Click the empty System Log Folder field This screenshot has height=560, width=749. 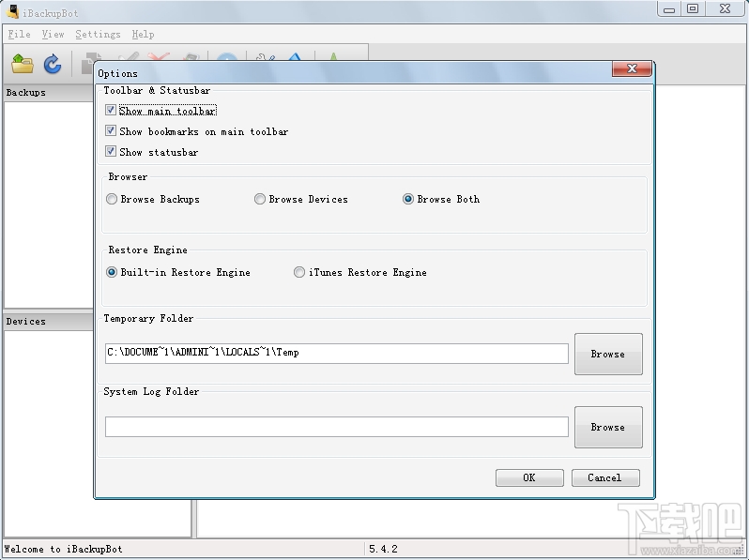point(337,426)
